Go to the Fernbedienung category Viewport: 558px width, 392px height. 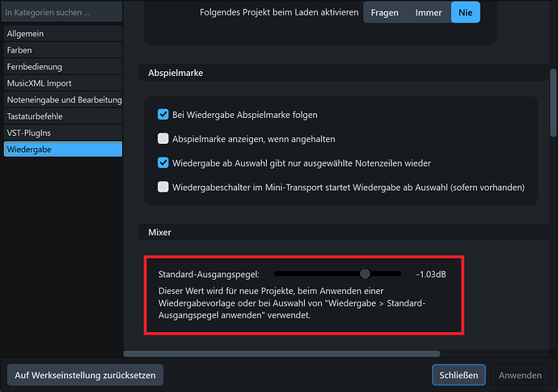tap(61, 66)
